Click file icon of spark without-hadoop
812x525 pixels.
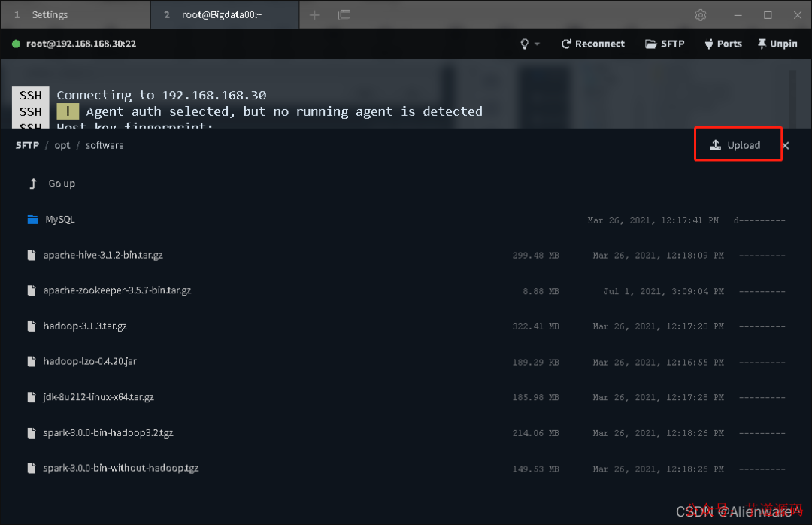(x=32, y=468)
